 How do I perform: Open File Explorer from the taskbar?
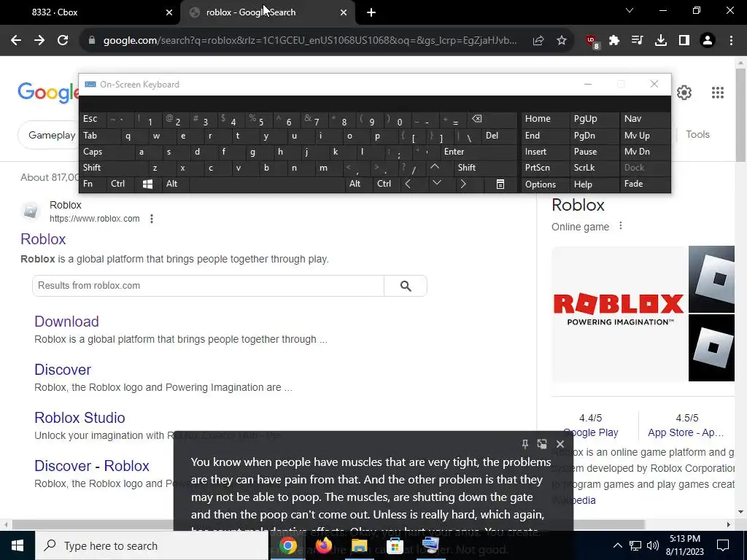(x=359, y=545)
